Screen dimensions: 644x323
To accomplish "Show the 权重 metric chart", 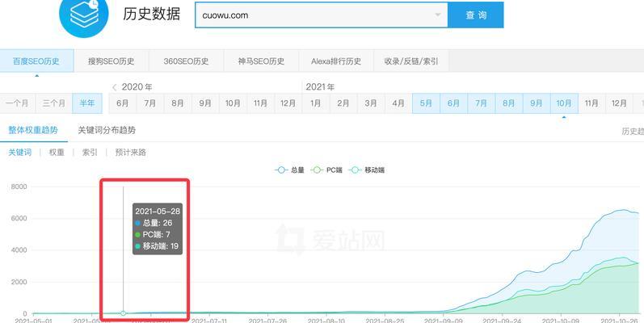I will coord(57,153).
